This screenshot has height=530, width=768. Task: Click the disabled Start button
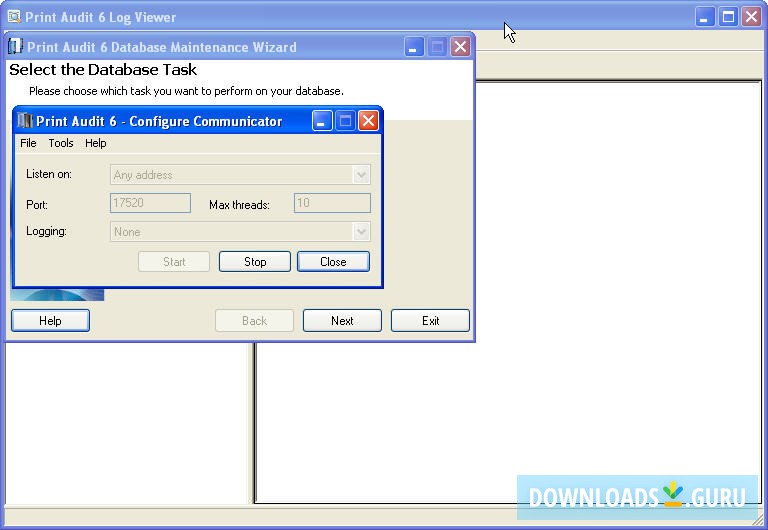pos(174,262)
